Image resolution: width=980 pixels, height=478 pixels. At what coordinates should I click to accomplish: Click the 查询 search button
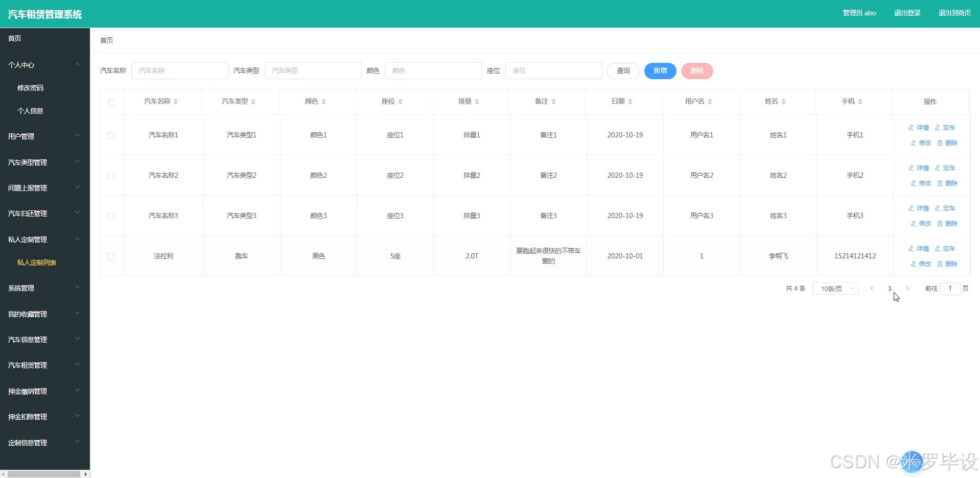coord(623,71)
